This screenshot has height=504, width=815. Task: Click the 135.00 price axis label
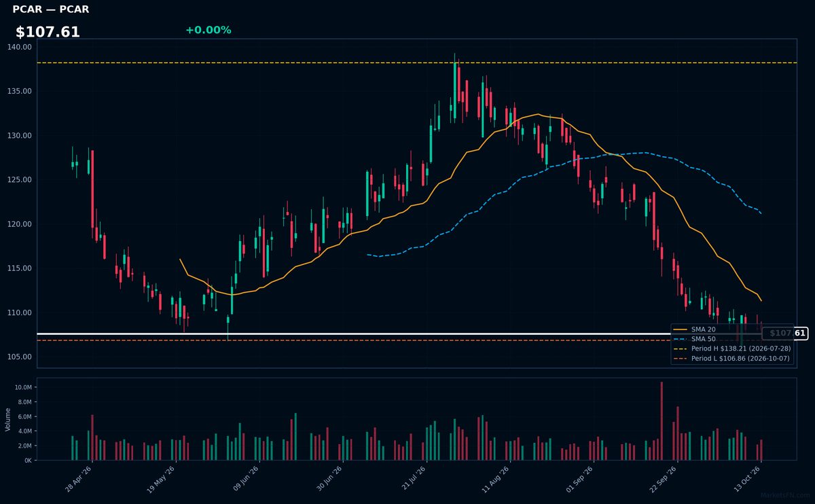coord(20,91)
